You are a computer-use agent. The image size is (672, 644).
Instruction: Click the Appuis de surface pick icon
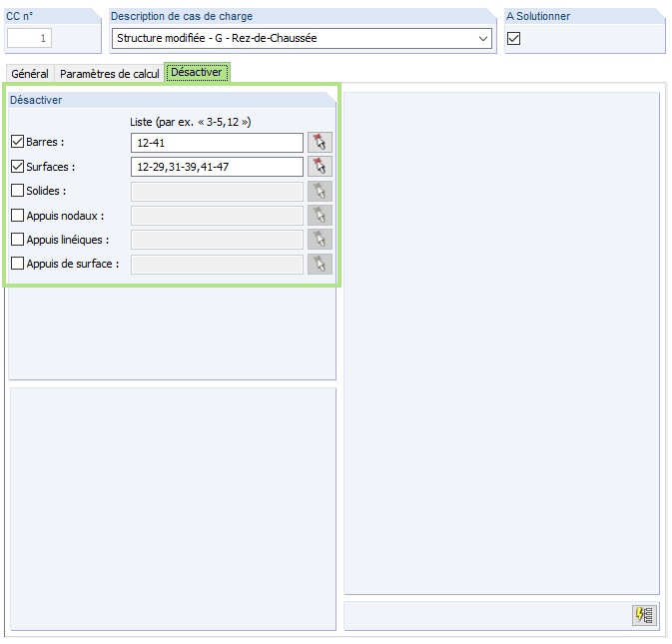[320, 264]
